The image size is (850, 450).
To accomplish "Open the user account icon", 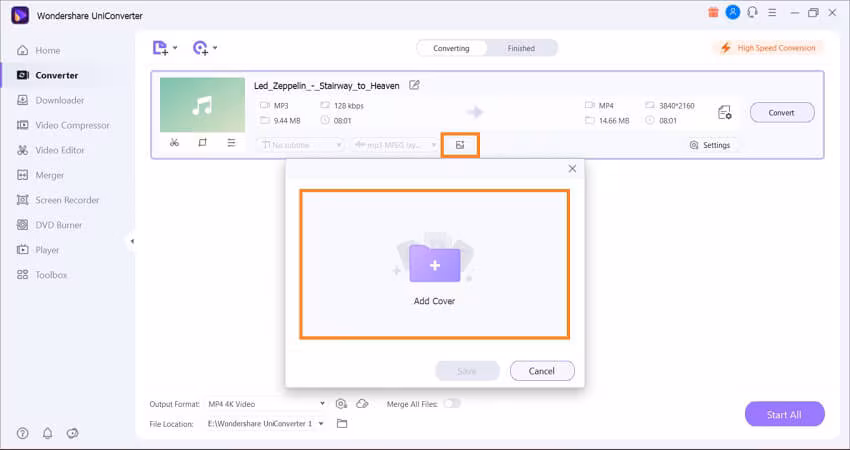I will [733, 12].
